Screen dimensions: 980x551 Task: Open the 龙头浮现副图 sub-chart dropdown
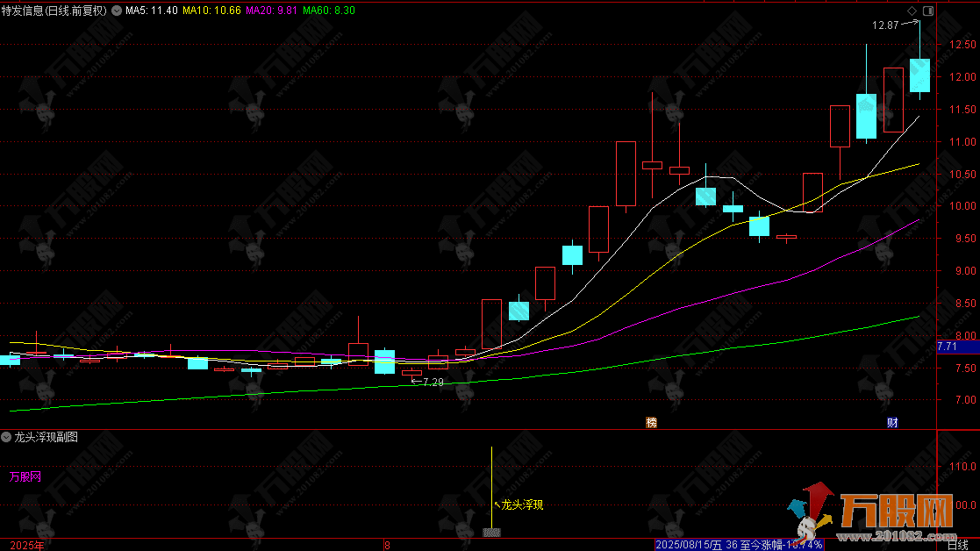pos(6,437)
